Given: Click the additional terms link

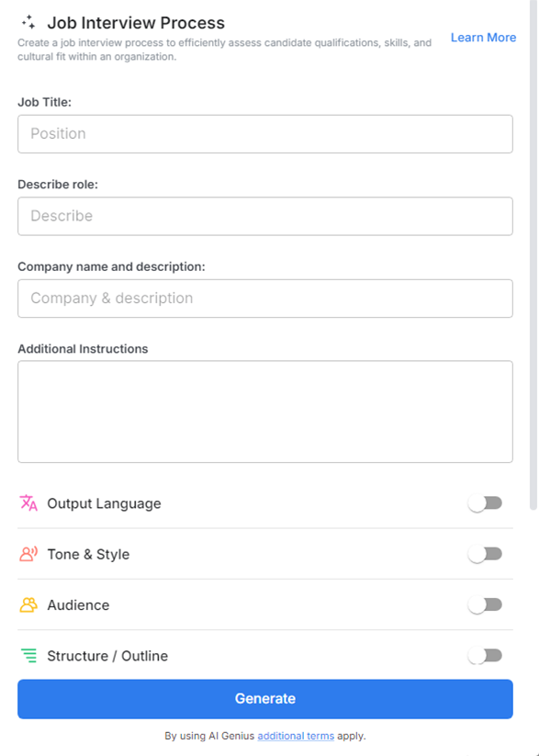Looking at the screenshot, I should 296,735.
